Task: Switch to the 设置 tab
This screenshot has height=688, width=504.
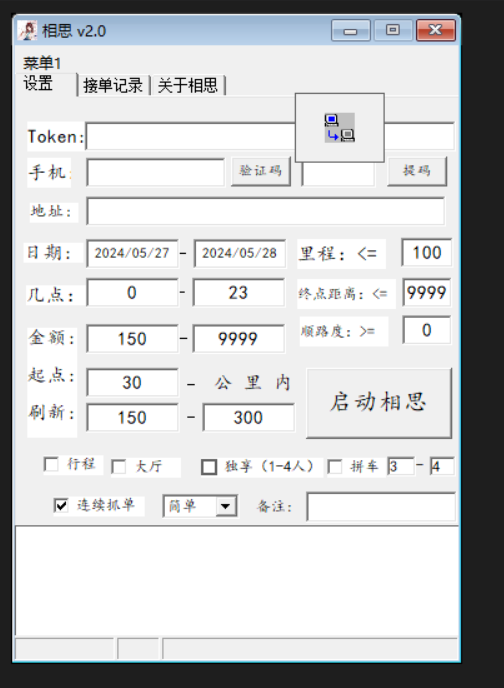Action: (x=38, y=83)
